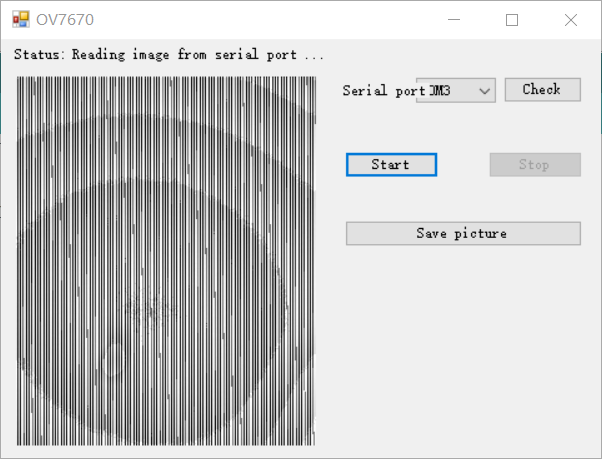Click the bottom edge of the striped image
Screen dimensions: 602x459
166,443
